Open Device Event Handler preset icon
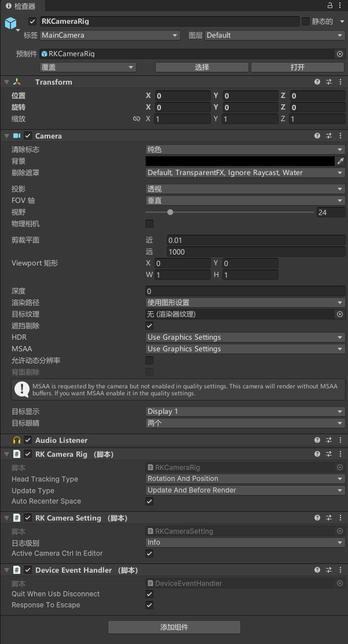Image resolution: width=348 pixels, height=644 pixels. point(329,570)
